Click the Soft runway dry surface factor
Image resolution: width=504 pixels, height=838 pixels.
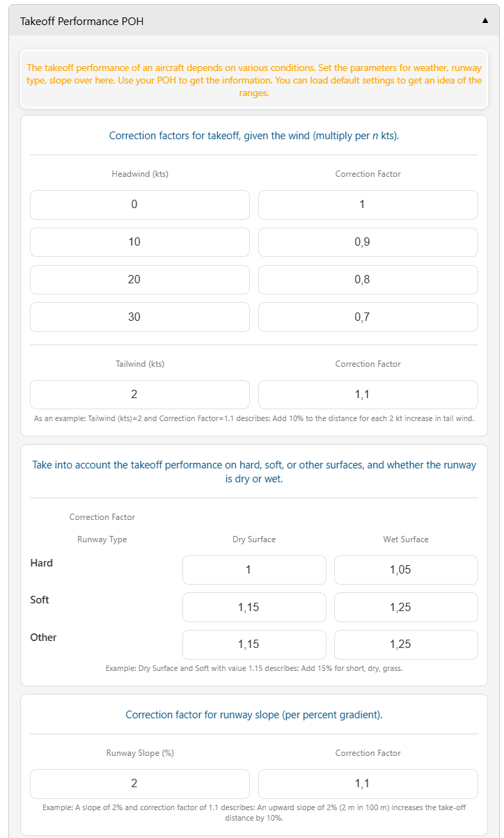[x=254, y=607]
